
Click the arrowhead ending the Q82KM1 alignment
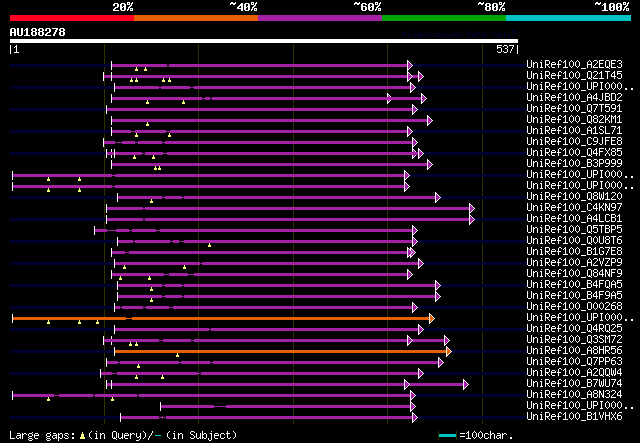(x=430, y=120)
